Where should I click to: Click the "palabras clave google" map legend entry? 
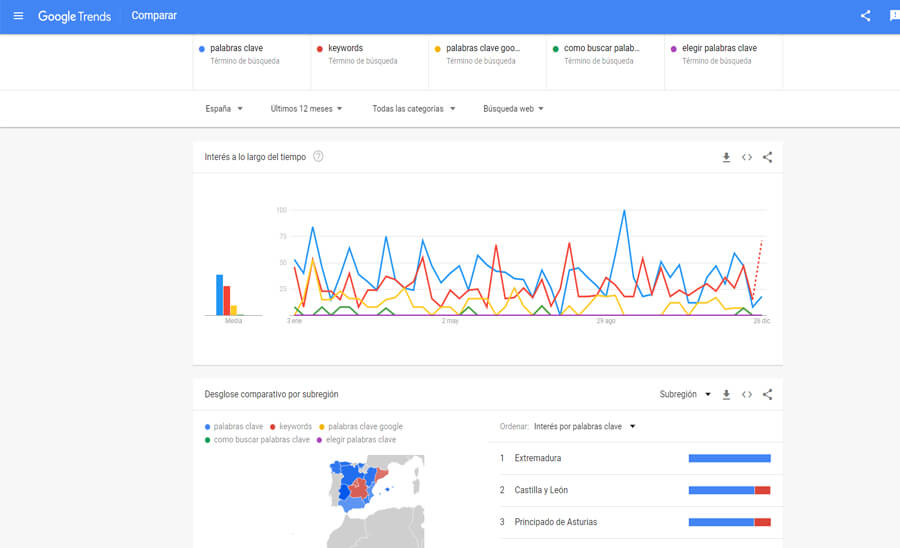coord(361,426)
